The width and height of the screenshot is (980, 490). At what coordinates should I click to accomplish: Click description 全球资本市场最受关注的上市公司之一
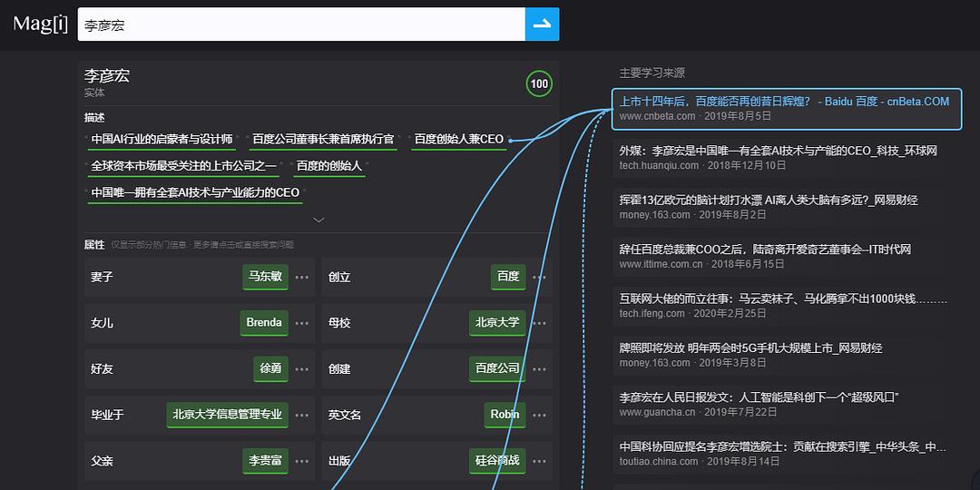coord(183,166)
